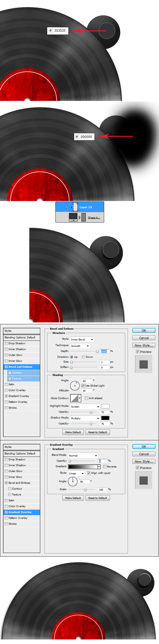Click the gradient Angle dial set to 90

(73, 481)
